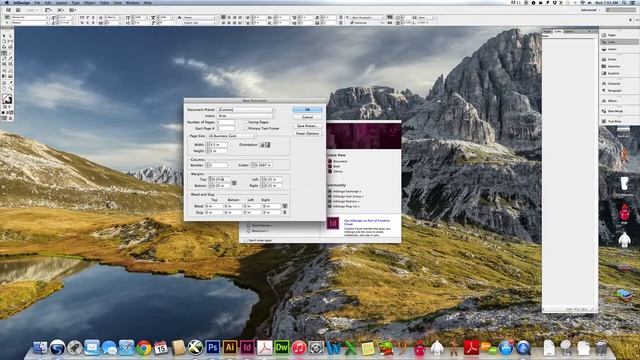The image size is (640, 360).
Task: Click Cancel in the New Document dialog
Action: (x=307, y=117)
